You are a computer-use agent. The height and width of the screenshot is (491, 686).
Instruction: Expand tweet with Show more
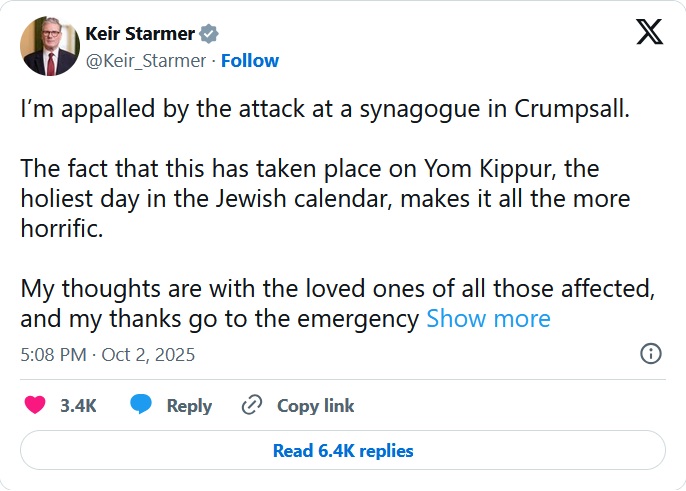488,319
